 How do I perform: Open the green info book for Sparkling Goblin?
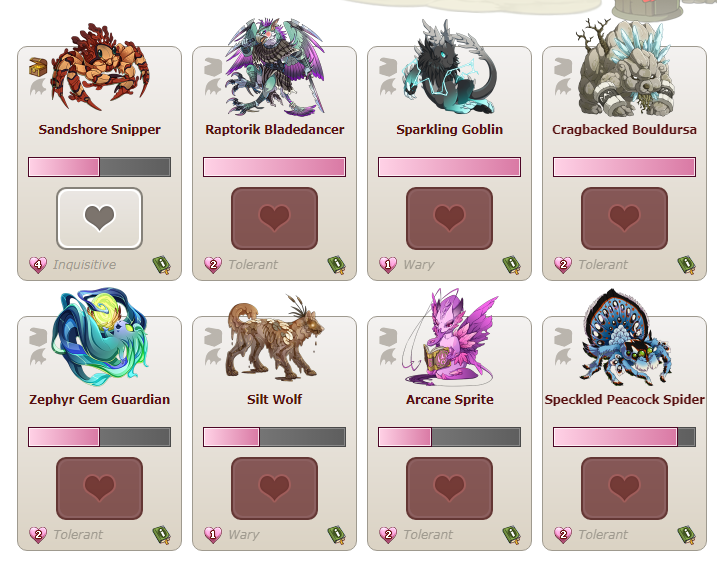click(512, 265)
